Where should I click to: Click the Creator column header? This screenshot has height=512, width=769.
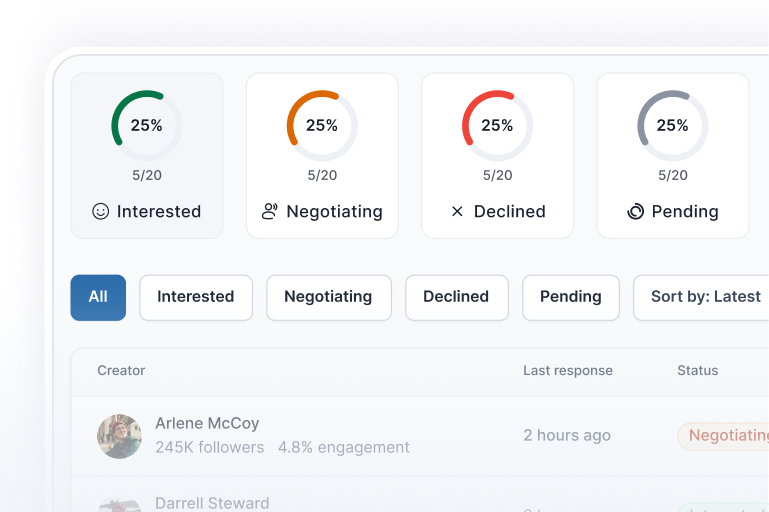point(121,370)
